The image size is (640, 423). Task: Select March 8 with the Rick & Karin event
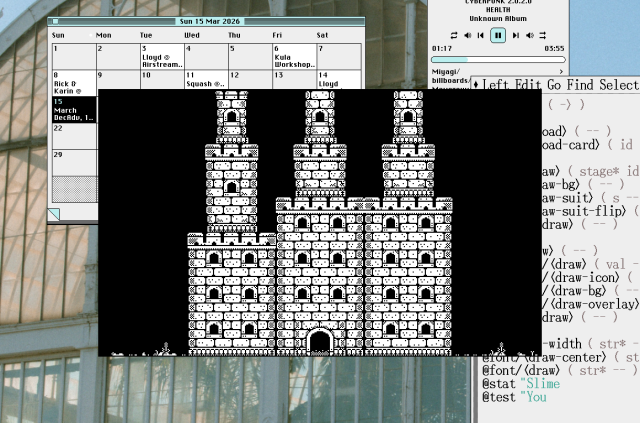[74, 83]
